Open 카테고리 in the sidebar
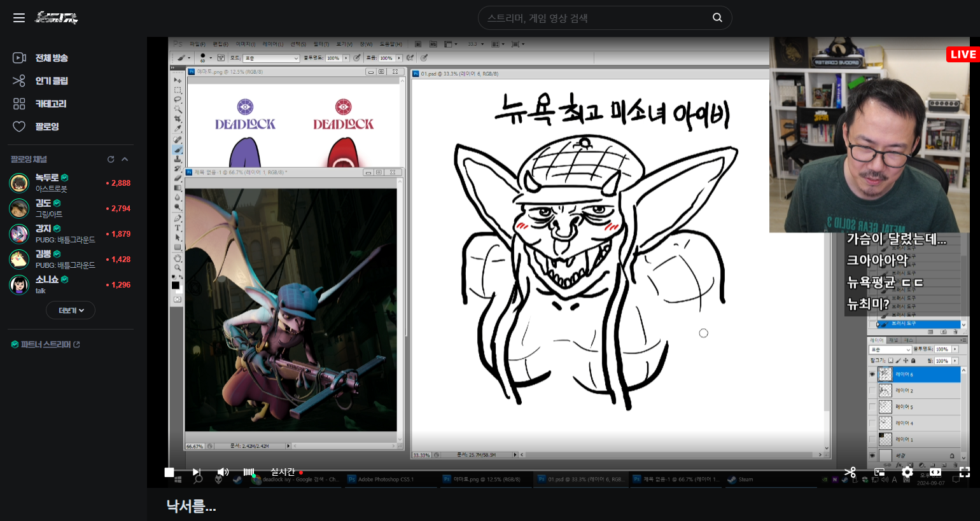The image size is (980, 521). (40, 104)
